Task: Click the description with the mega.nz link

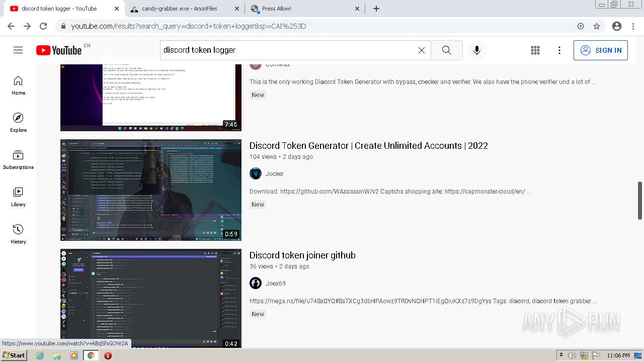Action: [423, 301]
